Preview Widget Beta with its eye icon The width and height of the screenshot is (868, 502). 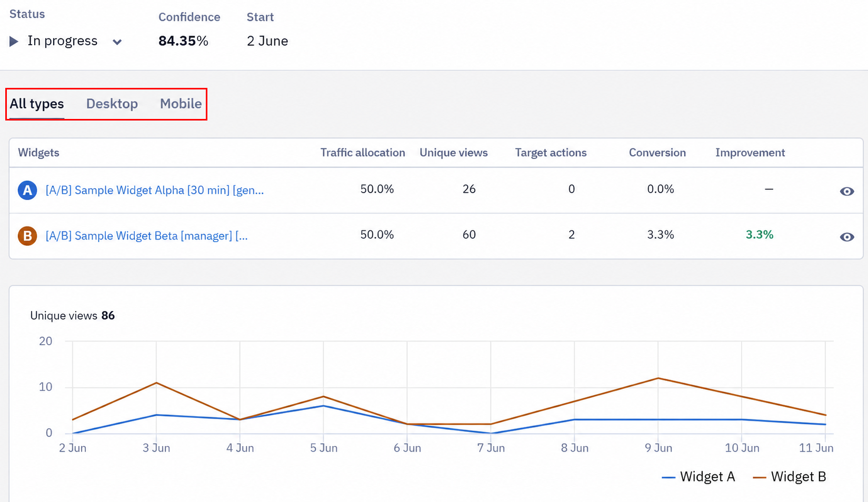[847, 237]
